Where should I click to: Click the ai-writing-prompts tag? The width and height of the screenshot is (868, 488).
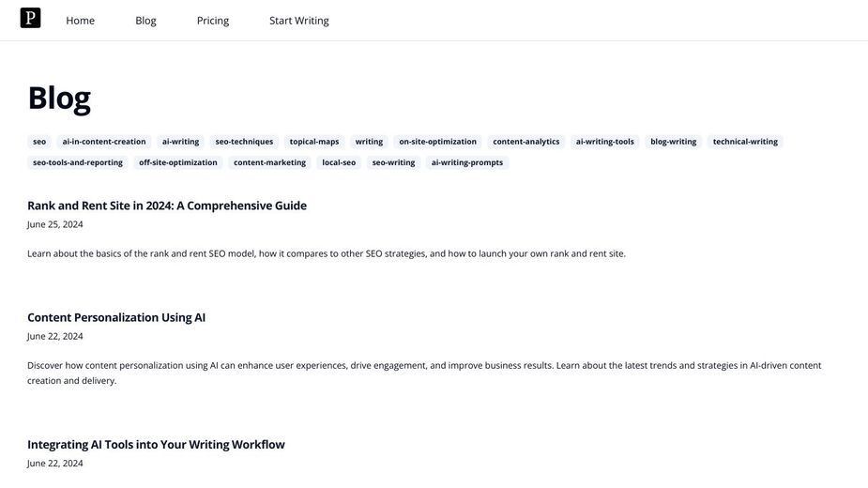(466, 163)
